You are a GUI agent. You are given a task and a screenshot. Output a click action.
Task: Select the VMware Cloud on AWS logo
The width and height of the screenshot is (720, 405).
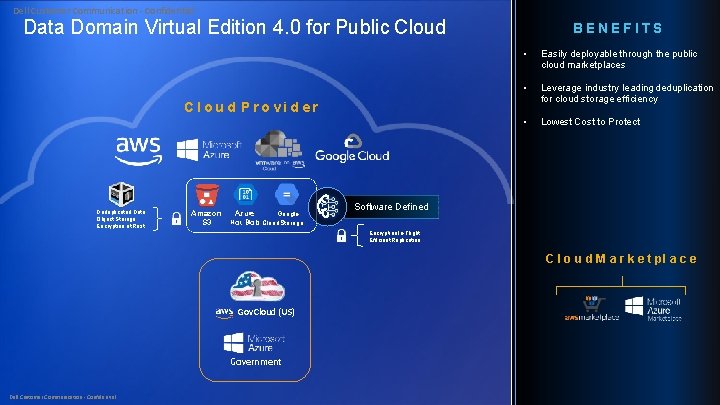click(279, 151)
